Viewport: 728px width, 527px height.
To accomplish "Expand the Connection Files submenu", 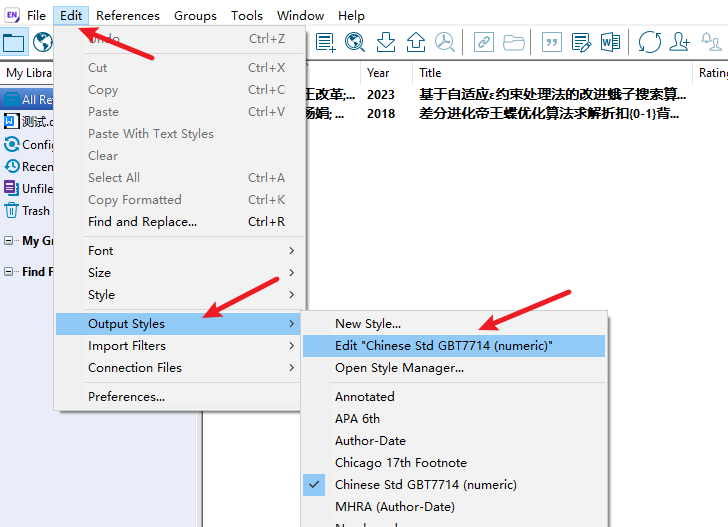I will [x=180, y=368].
